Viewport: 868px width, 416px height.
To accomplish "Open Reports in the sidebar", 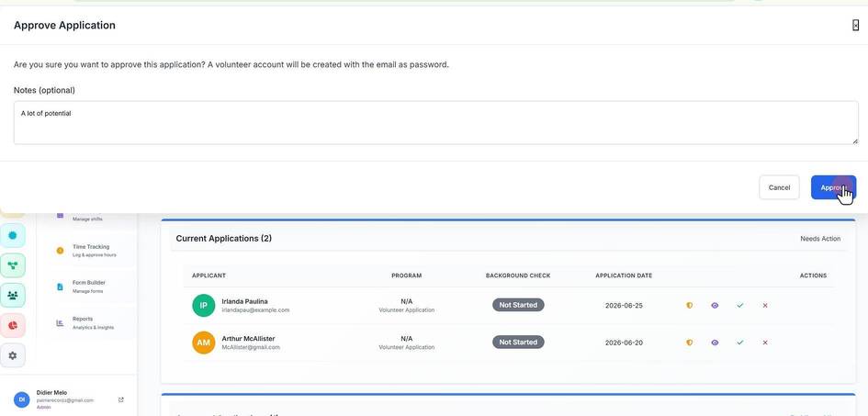I will tap(88, 323).
